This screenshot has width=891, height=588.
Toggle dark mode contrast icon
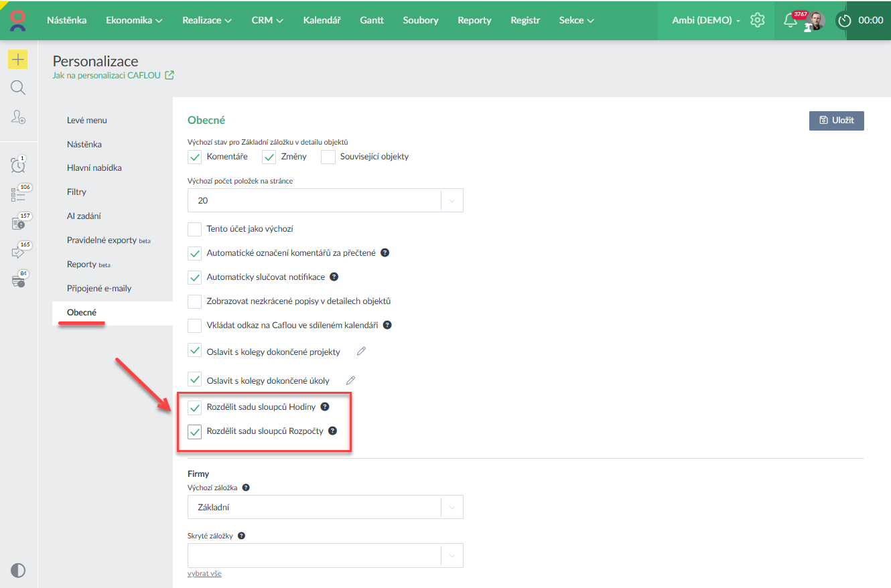(18, 571)
